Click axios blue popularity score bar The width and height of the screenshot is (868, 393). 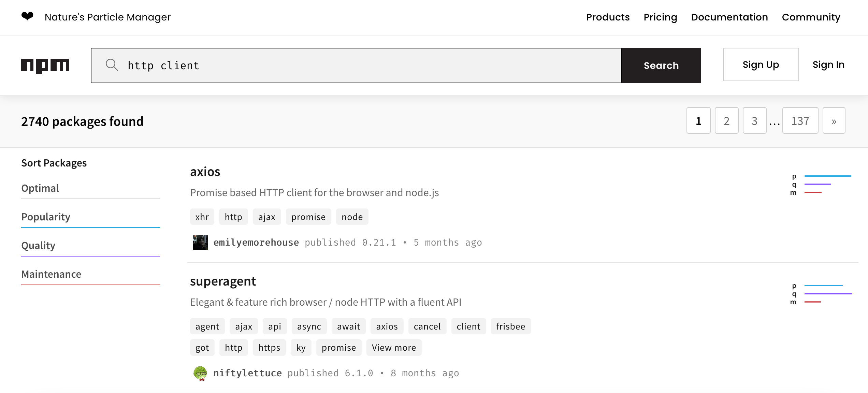[828, 176]
